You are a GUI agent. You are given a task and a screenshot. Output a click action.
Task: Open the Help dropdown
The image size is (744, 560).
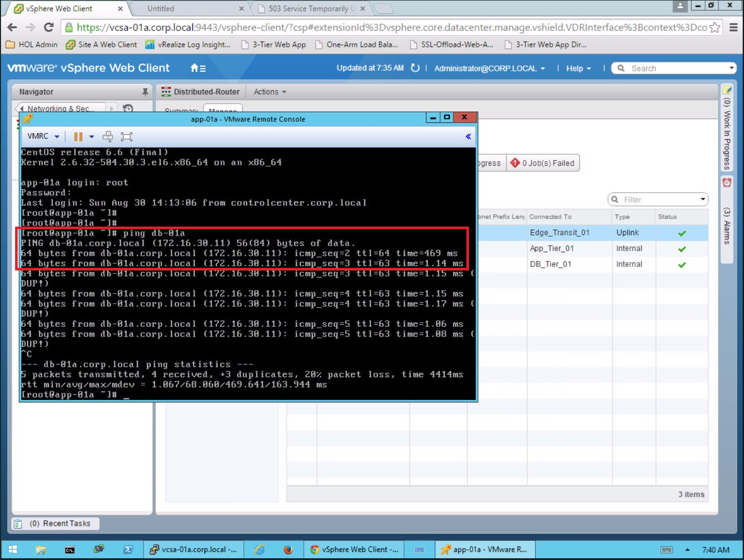(578, 68)
